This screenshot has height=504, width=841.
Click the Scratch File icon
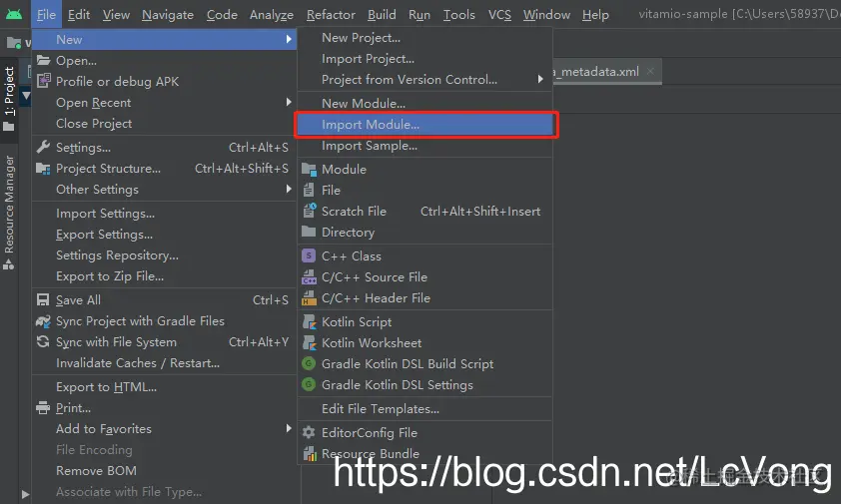[x=309, y=211]
